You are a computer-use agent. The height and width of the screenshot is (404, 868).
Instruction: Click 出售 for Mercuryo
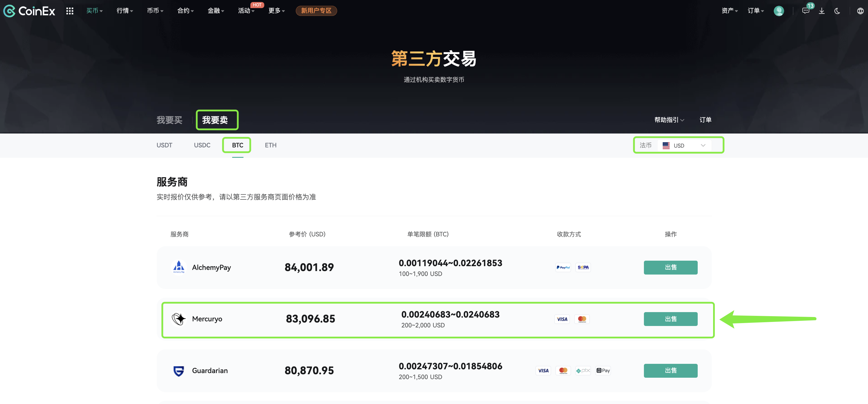coord(671,319)
